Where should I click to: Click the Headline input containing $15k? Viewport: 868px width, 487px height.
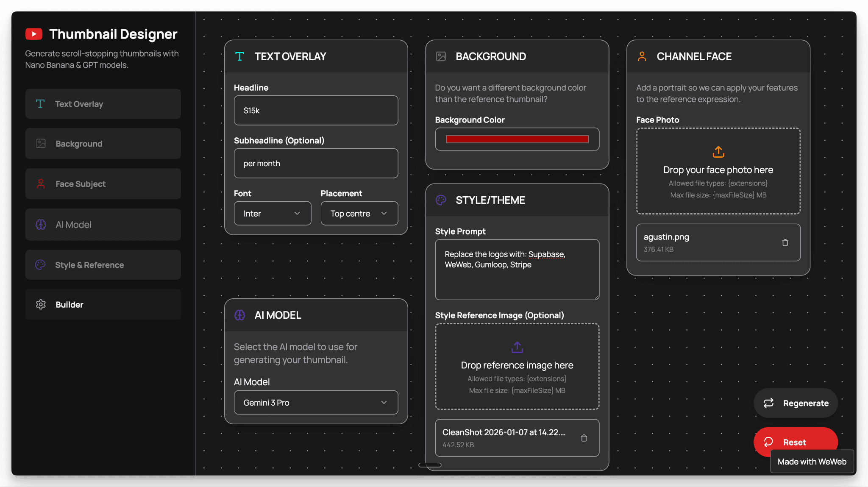click(x=315, y=110)
